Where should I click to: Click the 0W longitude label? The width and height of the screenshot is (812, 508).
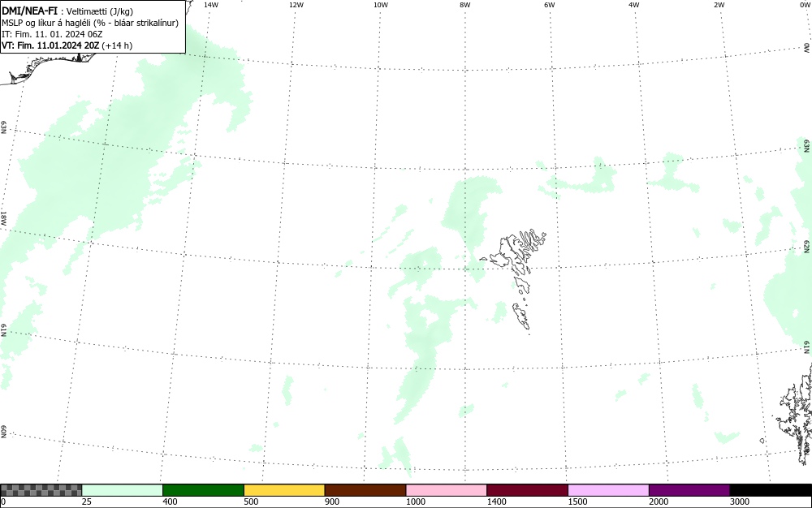[x=804, y=5]
